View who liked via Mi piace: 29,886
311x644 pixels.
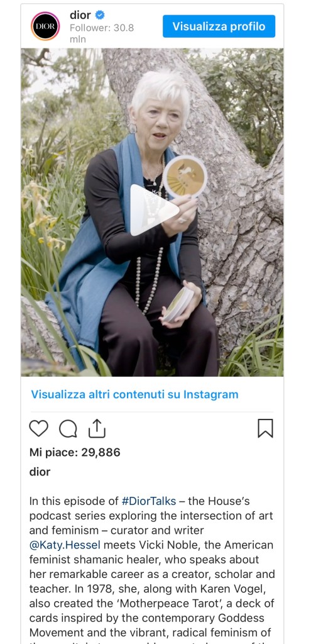coord(75,452)
